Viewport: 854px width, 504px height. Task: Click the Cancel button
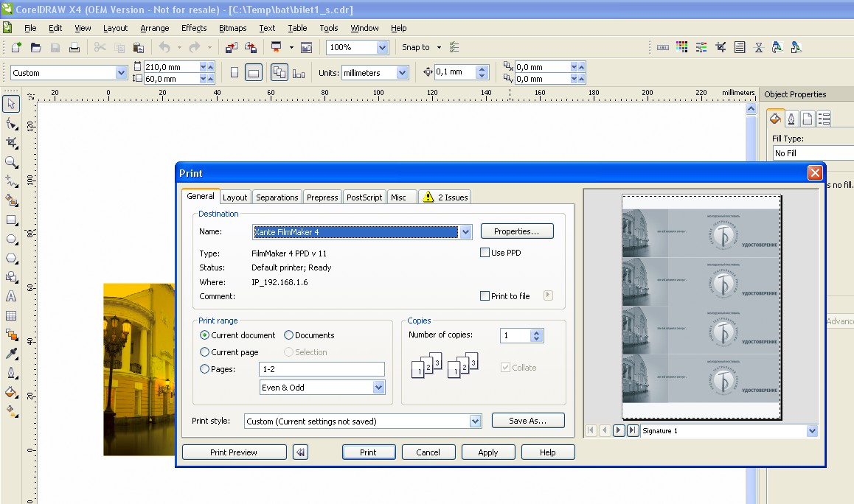pos(428,452)
